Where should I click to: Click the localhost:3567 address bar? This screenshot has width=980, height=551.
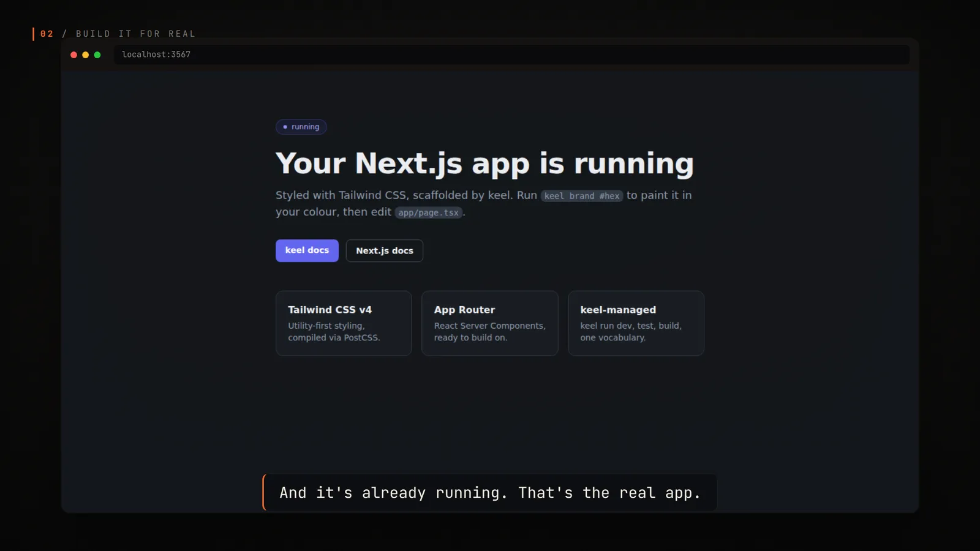(511, 54)
